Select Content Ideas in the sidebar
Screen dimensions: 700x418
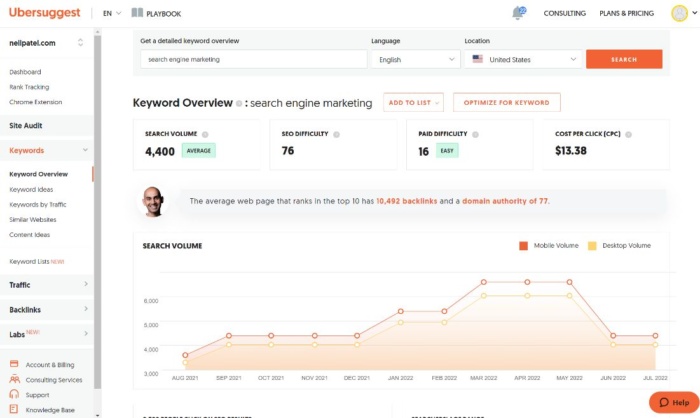pyautogui.click(x=29, y=235)
